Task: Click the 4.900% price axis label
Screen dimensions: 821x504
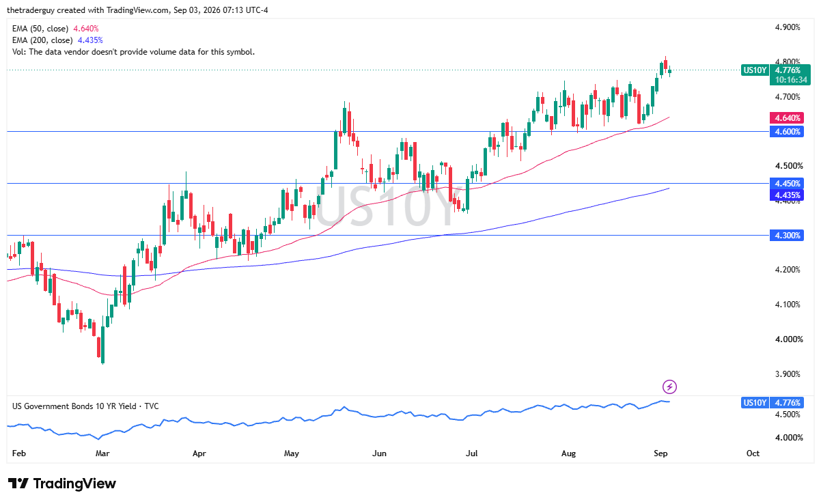Action: point(788,27)
